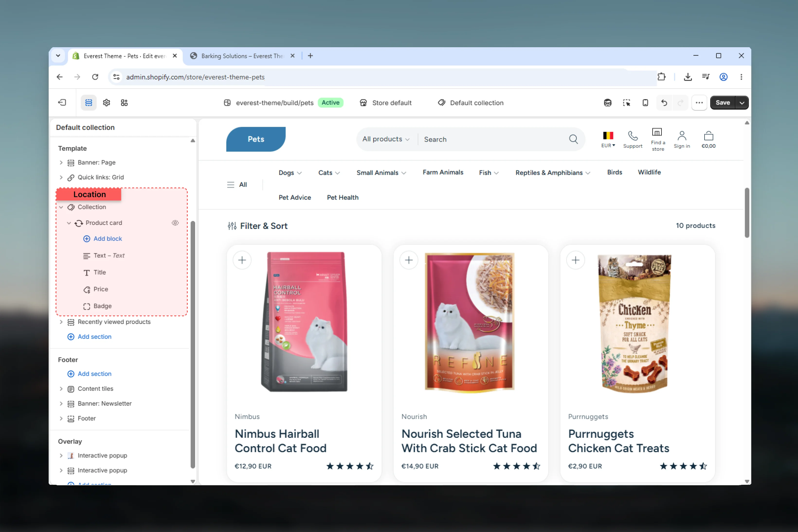Click the site information icon in address bar
This screenshot has width=798, height=532.
pyautogui.click(x=116, y=77)
